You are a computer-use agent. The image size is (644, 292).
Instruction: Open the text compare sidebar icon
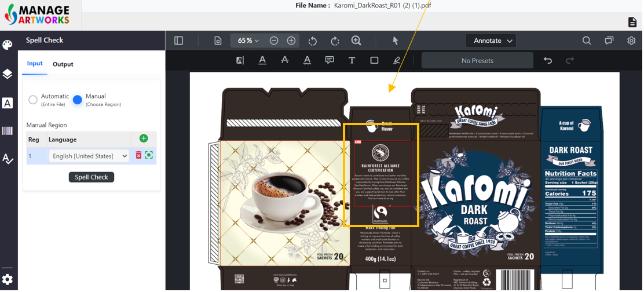pos(8,103)
